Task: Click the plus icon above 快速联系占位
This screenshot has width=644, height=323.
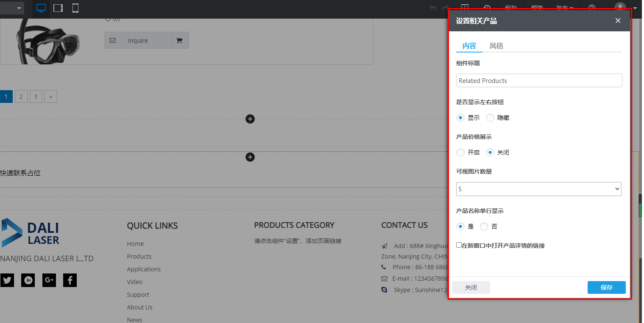Action: point(250,157)
